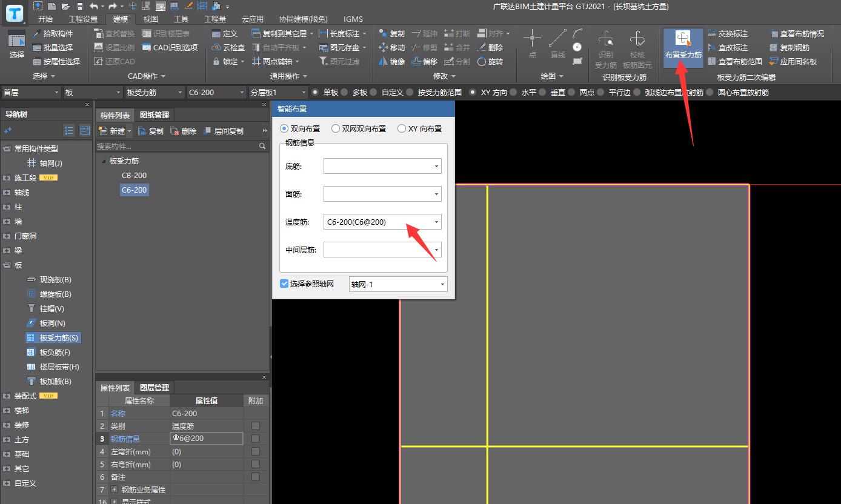Open the 轴网-1 reference grid dropdown
841x504 pixels.
[x=398, y=284]
